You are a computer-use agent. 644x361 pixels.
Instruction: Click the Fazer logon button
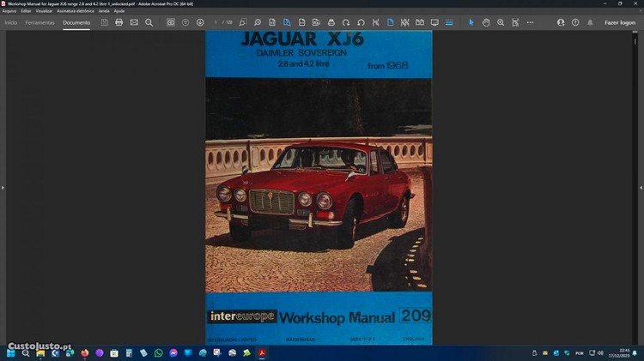click(620, 22)
